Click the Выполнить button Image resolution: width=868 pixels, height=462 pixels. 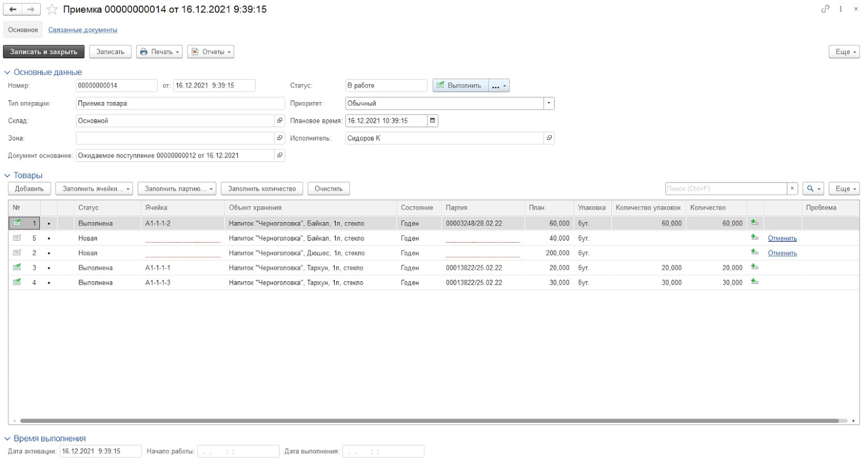coord(461,85)
